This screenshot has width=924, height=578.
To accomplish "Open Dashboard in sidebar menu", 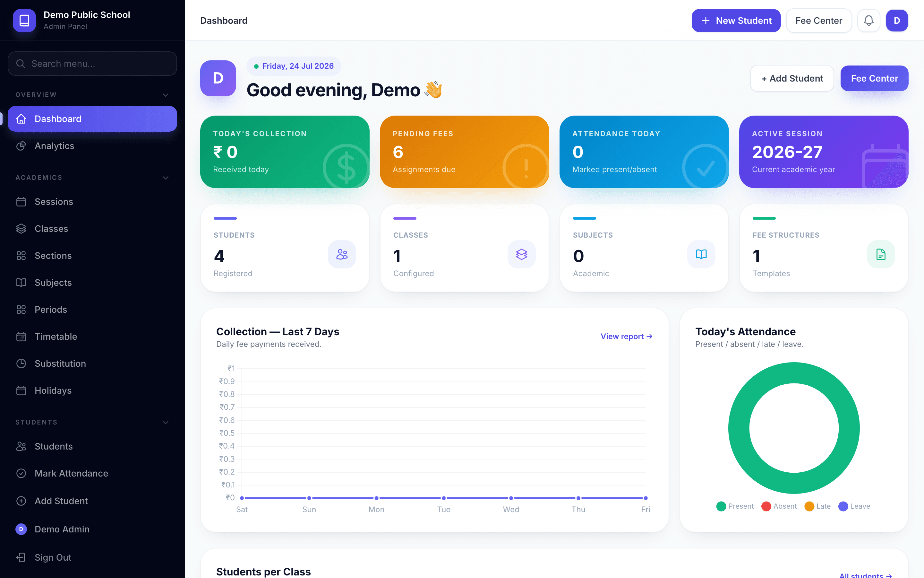I will [92, 119].
